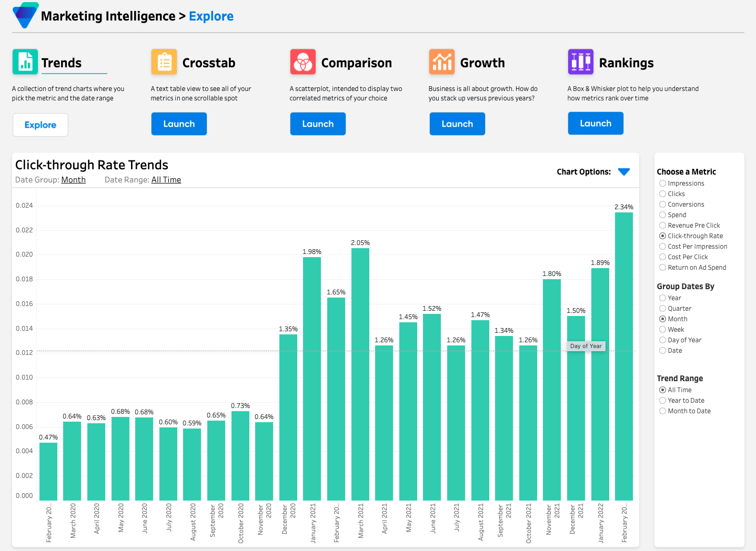Image resolution: width=756 pixels, height=551 pixels.
Task: Select the Impressions metric
Action: (x=662, y=183)
